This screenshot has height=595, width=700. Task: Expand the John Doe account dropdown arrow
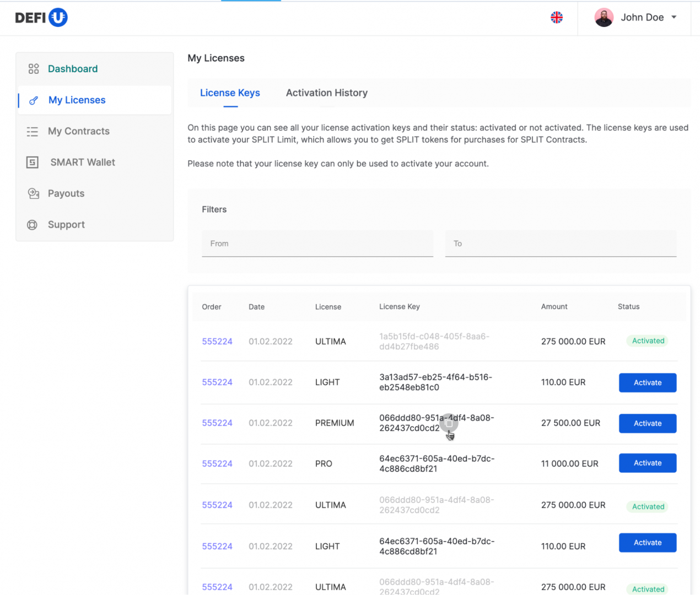pos(674,18)
